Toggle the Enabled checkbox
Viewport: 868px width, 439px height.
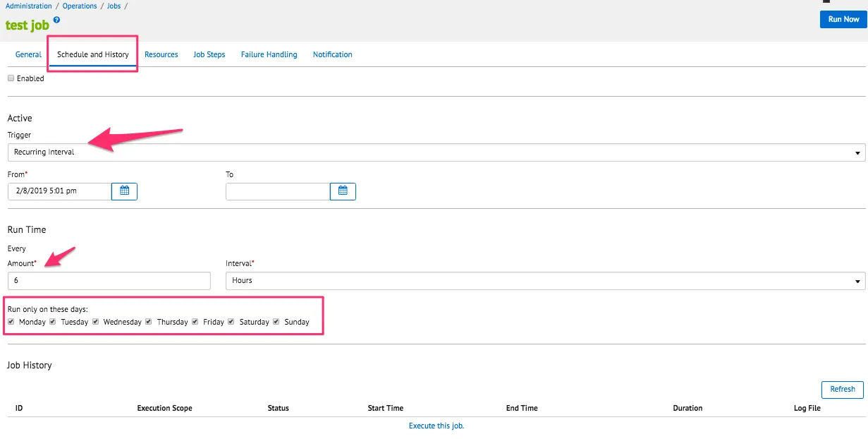[11, 78]
